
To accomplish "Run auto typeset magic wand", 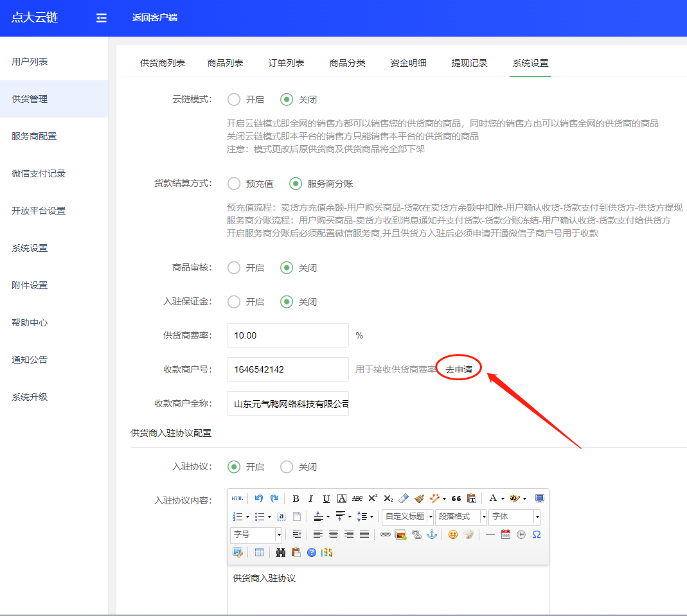I will 434,498.
